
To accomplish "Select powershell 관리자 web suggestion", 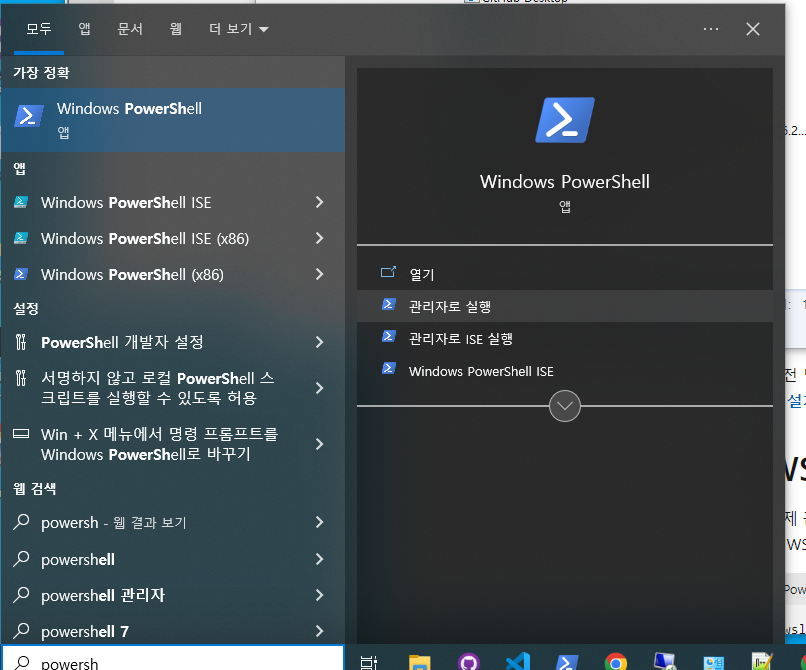I will tap(154, 595).
